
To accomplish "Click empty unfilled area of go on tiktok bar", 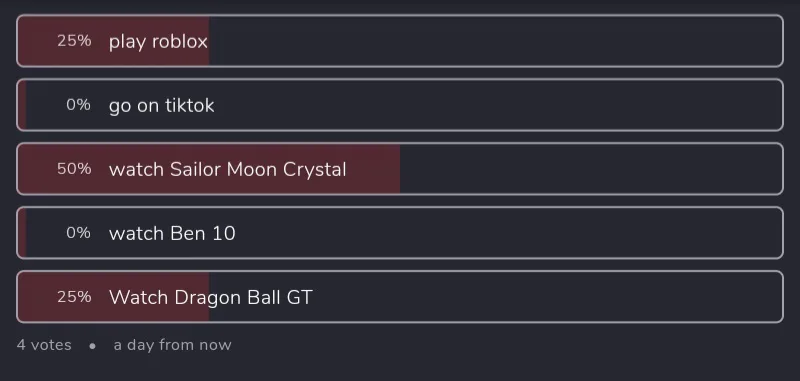I will 498,105.
